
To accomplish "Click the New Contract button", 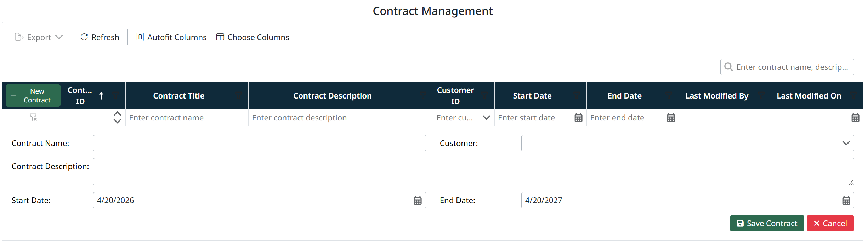I will pos(33,96).
